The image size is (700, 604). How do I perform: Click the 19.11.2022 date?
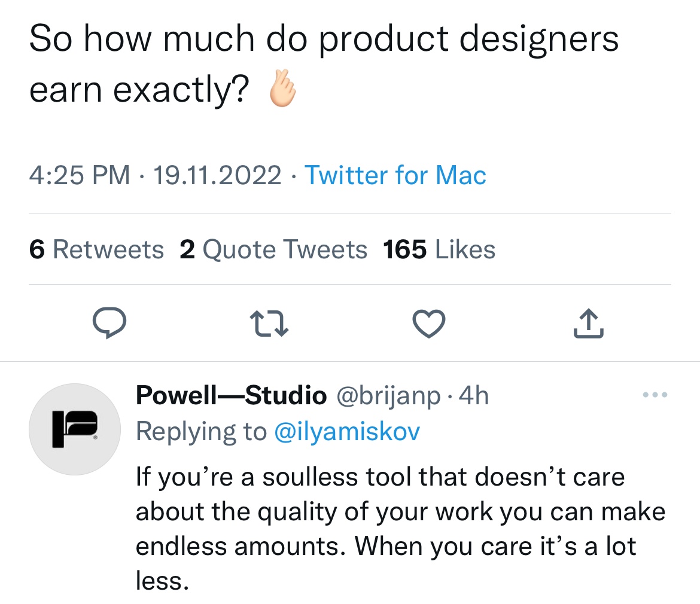click(x=217, y=175)
